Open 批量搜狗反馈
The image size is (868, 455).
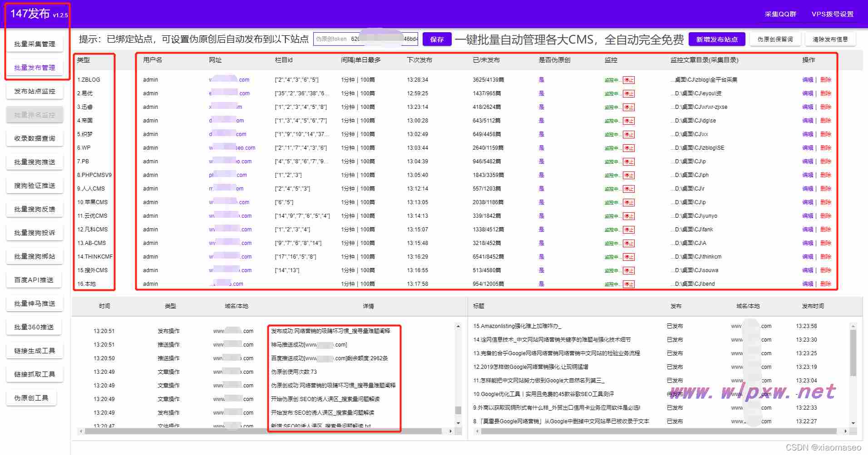pyautogui.click(x=35, y=209)
